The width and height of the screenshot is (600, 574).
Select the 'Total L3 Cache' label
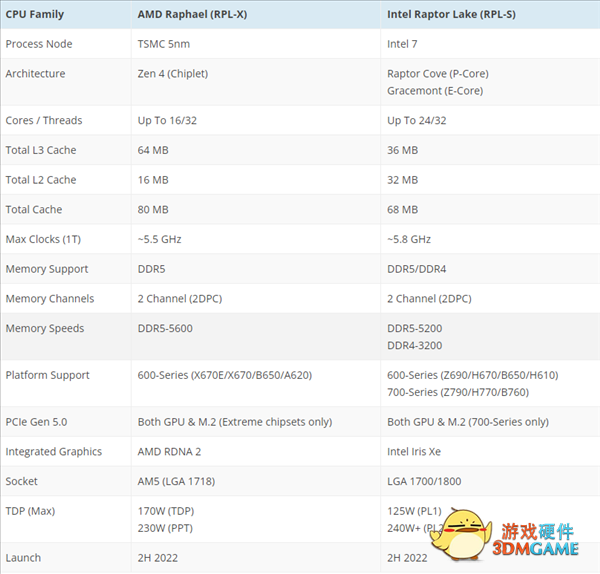[x=41, y=150]
